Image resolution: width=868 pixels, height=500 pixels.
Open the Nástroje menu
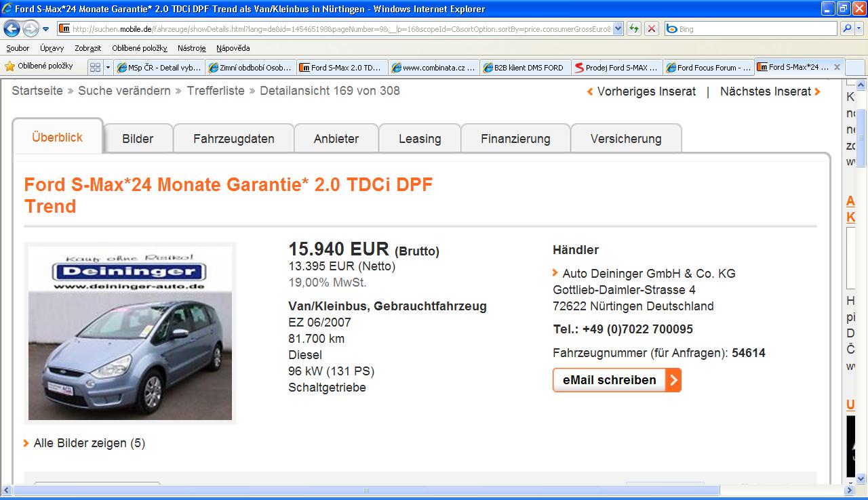pos(191,48)
